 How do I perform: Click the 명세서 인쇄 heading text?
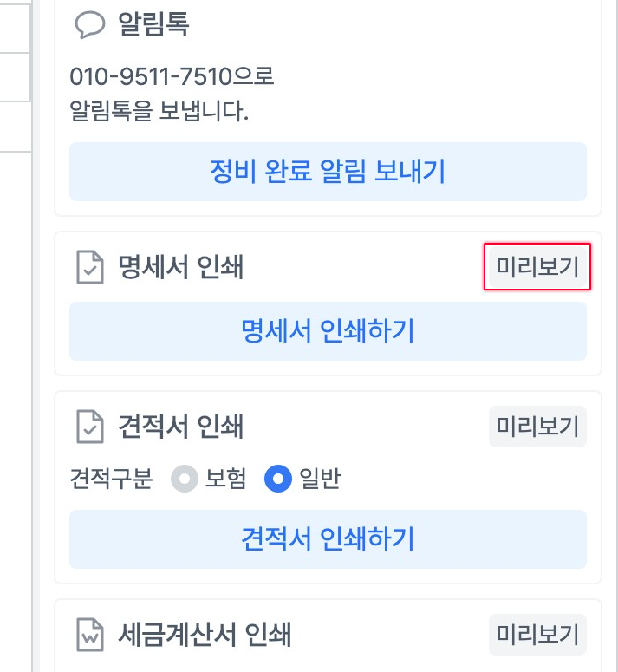tap(180, 268)
